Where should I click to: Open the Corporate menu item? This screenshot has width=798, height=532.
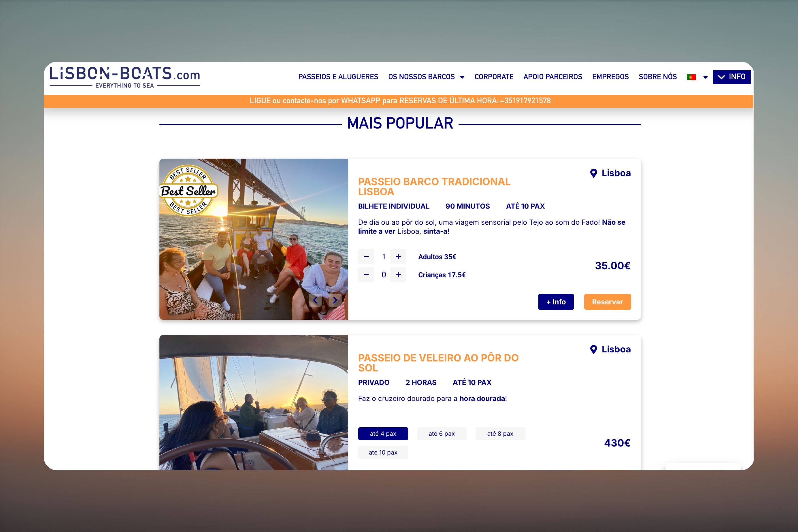coord(494,77)
